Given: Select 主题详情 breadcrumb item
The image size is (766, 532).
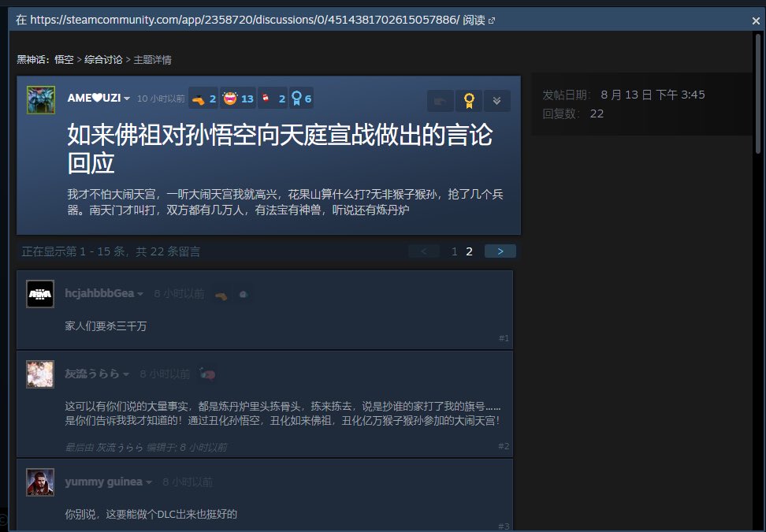Looking at the screenshot, I should (152, 60).
